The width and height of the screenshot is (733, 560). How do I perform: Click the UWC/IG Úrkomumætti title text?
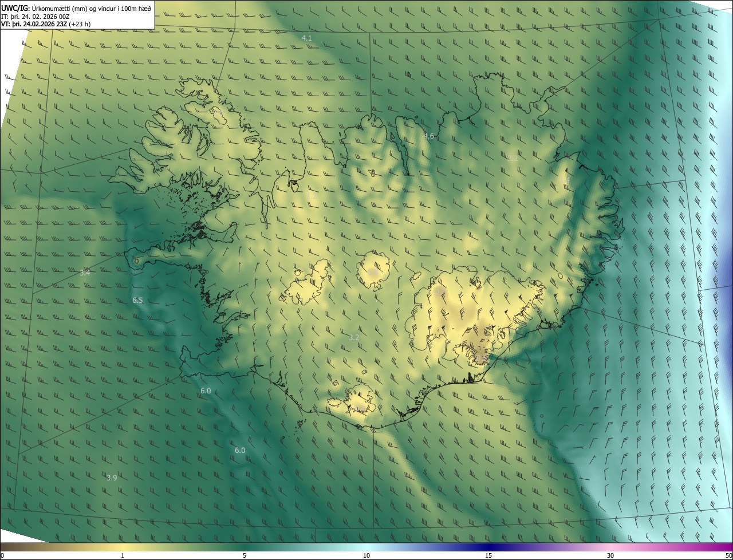pos(76,8)
